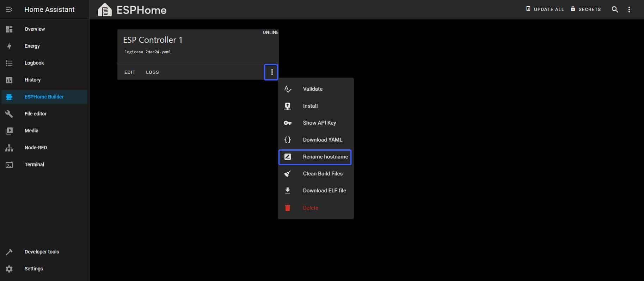
Task: Choose Clean Build Files option
Action: coord(323,174)
